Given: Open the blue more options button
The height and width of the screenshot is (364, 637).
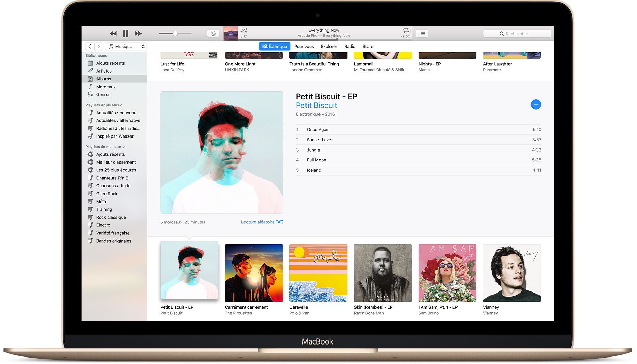Looking at the screenshot, I should click(536, 104).
